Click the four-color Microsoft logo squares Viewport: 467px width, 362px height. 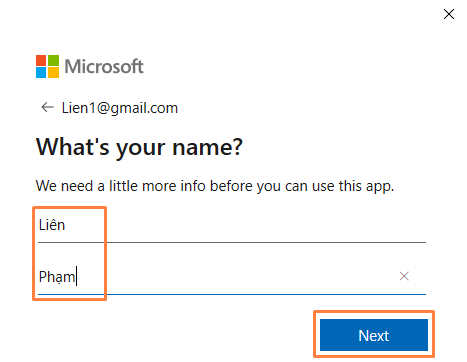[x=47, y=66]
